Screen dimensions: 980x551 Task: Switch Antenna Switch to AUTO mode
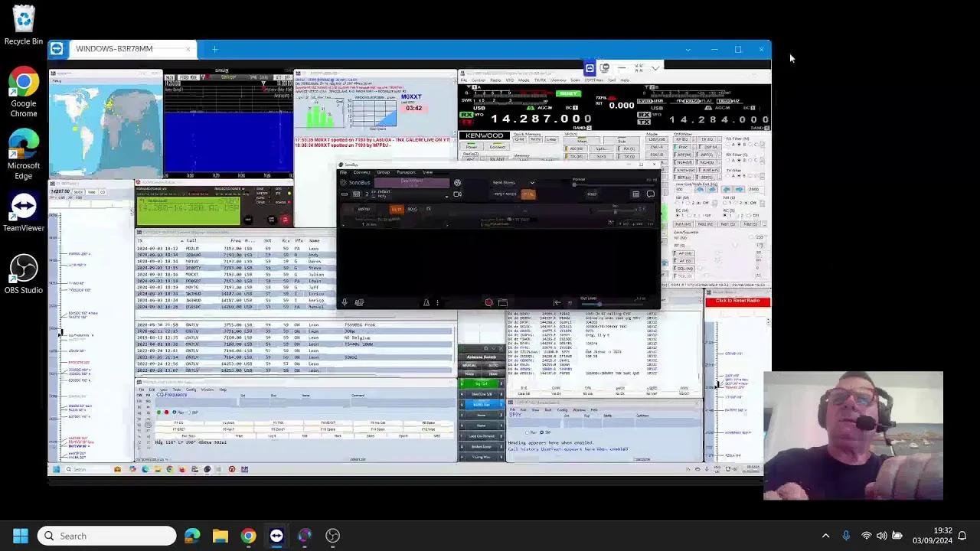[493, 366]
